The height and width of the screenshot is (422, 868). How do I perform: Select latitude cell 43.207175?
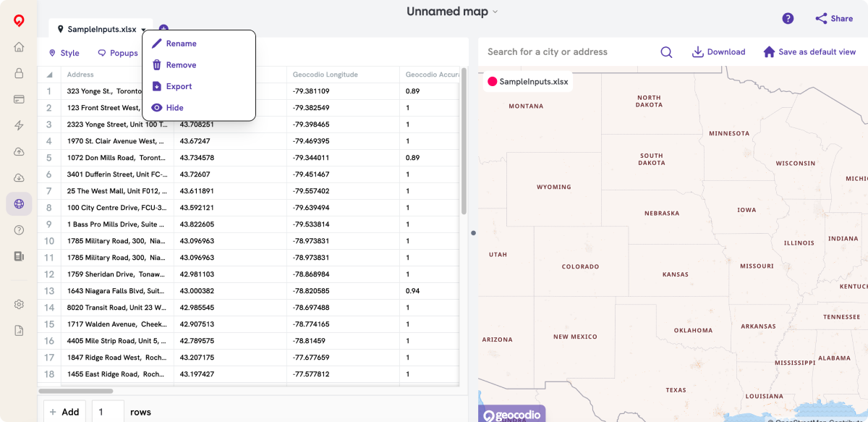pyautogui.click(x=230, y=358)
